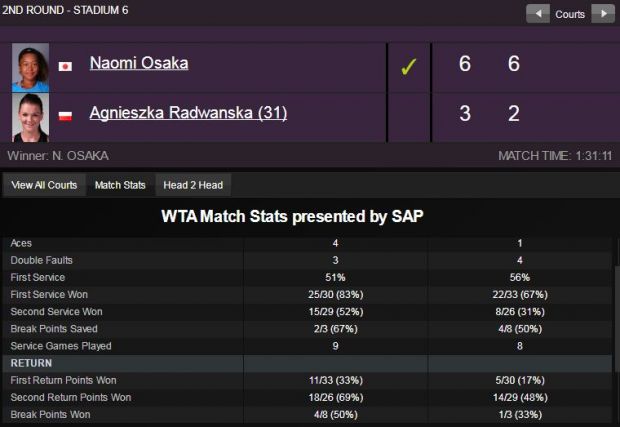Click the Break Points Saved row
The width and height of the screenshot is (620, 427).
point(308,329)
